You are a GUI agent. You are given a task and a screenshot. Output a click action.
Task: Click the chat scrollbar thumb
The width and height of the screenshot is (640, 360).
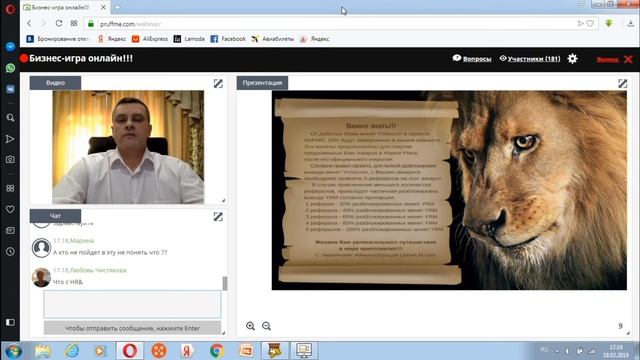tap(225, 283)
